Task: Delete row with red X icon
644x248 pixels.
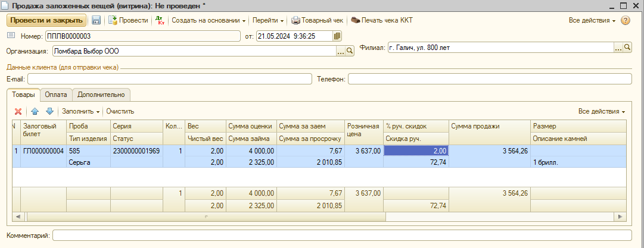Action: [18, 111]
